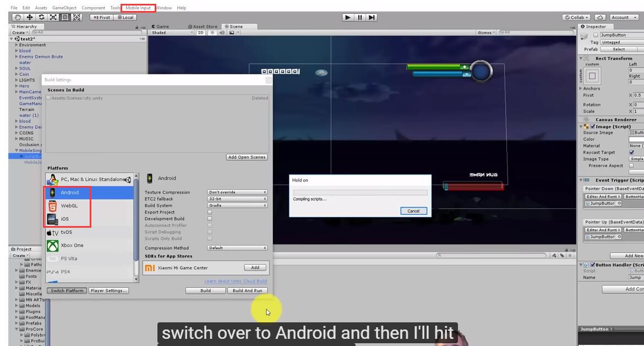Open the Mobile Input menu
644x346 pixels.
tap(138, 8)
